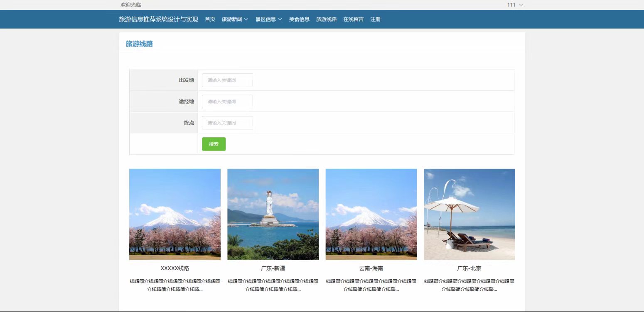Click description text under XXXXX线路
Screen dimensions: 644x312
click(x=175, y=285)
